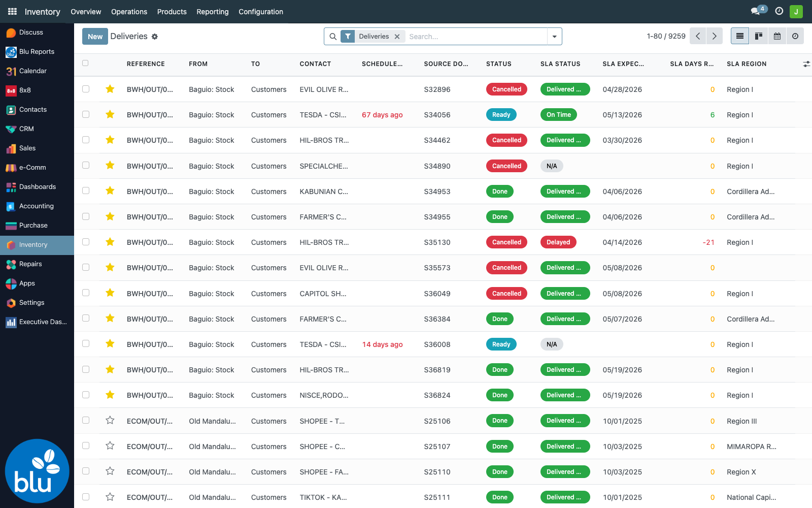Viewport: 812px width, 508px height.
Task: Star the delivery row S25110
Action: [110, 471]
